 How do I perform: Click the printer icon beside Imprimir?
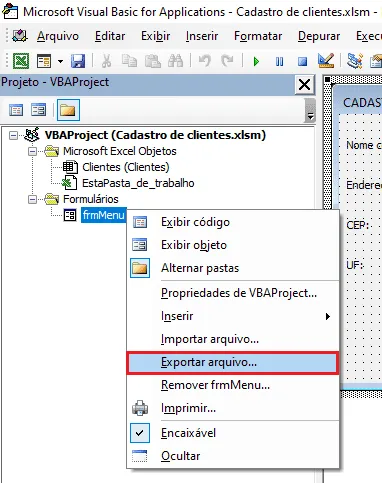140,408
